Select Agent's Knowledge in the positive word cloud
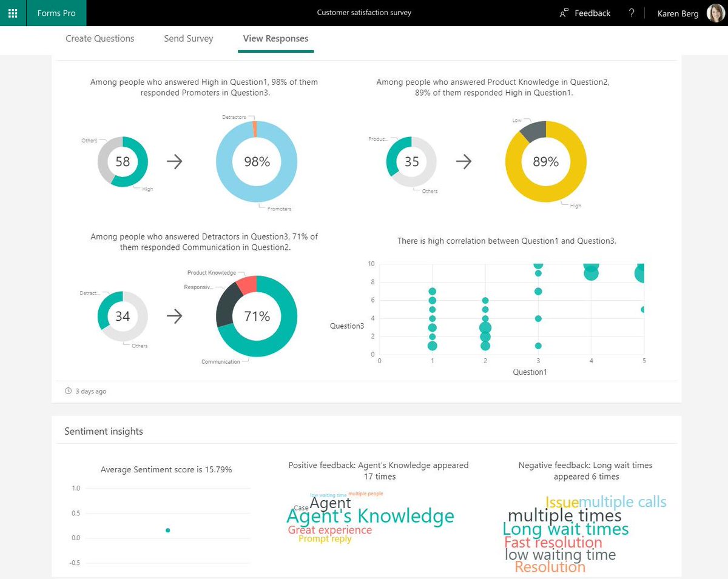Viewport: 728px width, 579px height. pyautogui.click(x=370, y=516)
